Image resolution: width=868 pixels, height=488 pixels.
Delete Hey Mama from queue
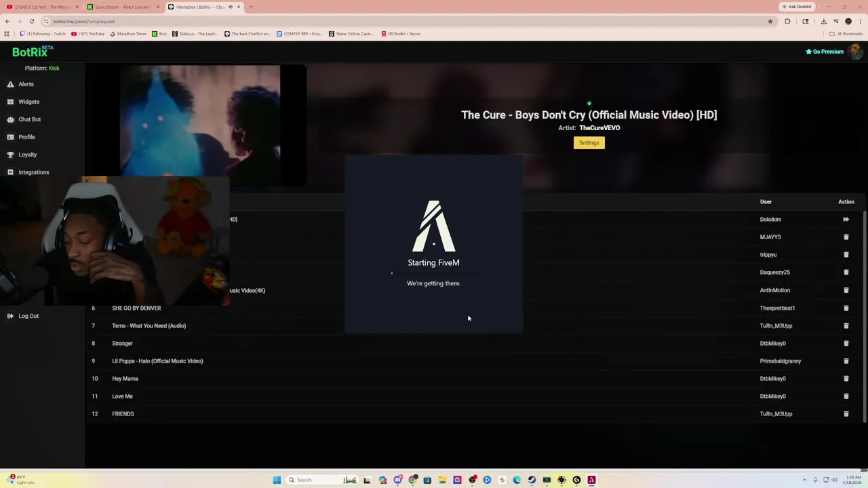point(846,378)
